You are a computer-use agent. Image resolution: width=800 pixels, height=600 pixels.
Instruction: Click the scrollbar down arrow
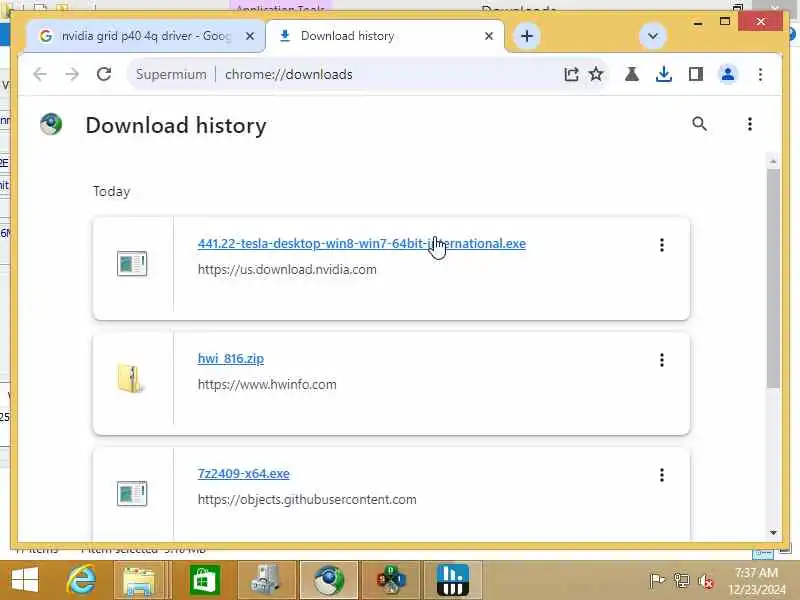[x=773, y=533]
